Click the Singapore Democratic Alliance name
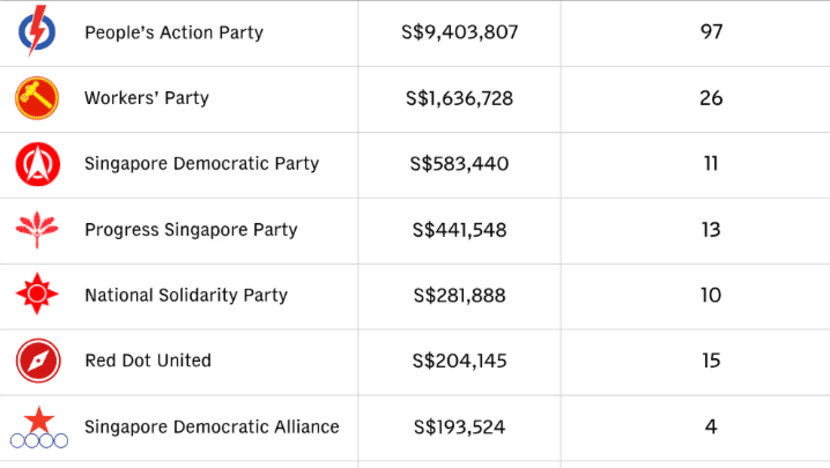830x468 pixels. coord(212,427)
